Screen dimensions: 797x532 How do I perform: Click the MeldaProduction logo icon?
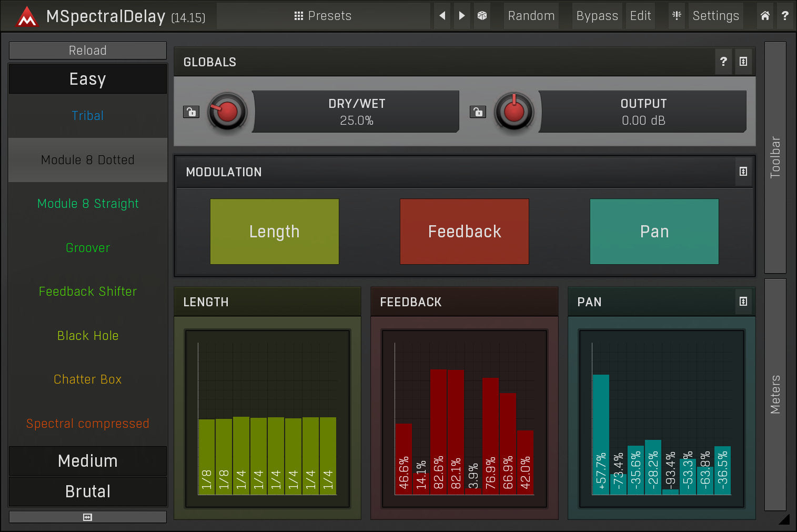(26, 17)
